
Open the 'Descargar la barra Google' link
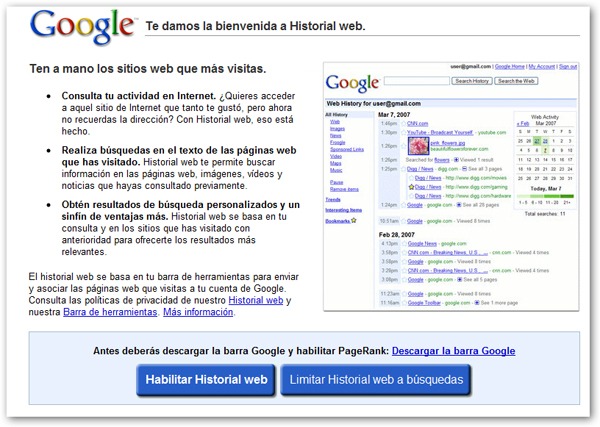click(x=453, y=351)
